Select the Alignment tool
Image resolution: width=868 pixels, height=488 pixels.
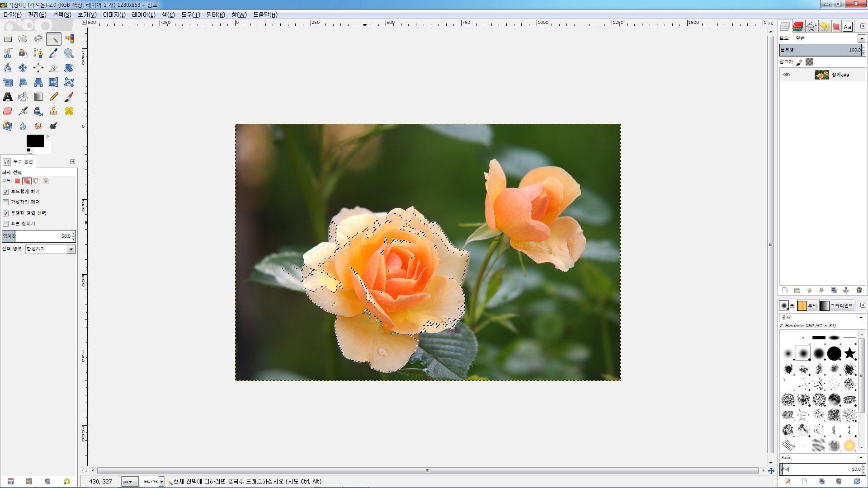point(38,68)
